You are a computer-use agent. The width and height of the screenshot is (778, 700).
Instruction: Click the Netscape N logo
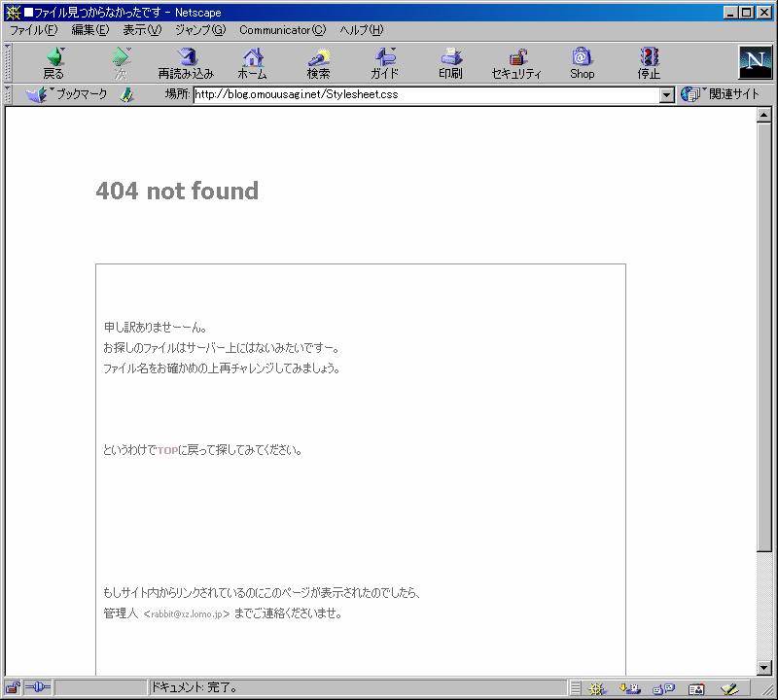756,62
